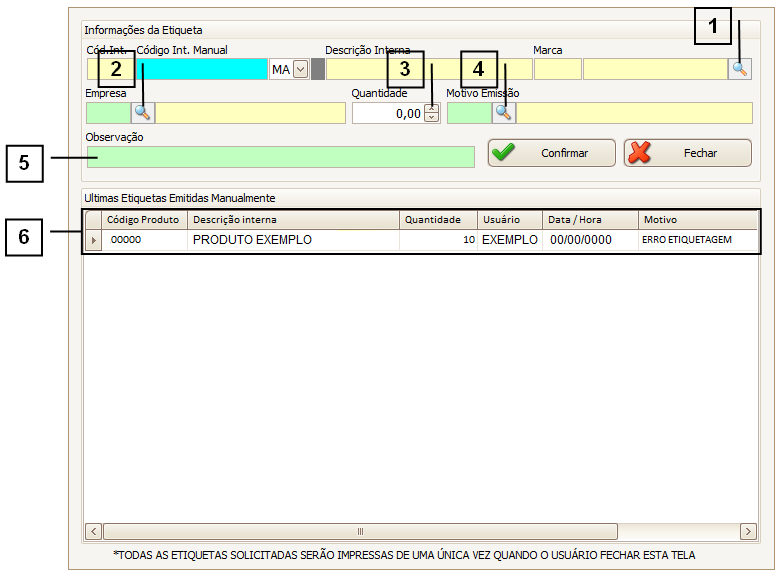Viewport: 780px width, 572px height.
Task: Focus the cyan Código Int. Manual field
Action: pyautogui.click(x=200, y=69)
